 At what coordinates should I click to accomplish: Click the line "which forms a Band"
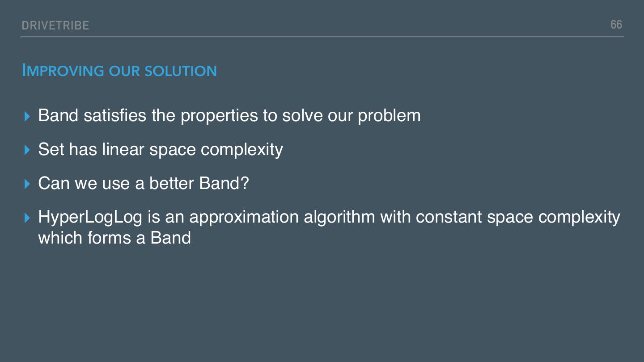(x=114, y=238)
